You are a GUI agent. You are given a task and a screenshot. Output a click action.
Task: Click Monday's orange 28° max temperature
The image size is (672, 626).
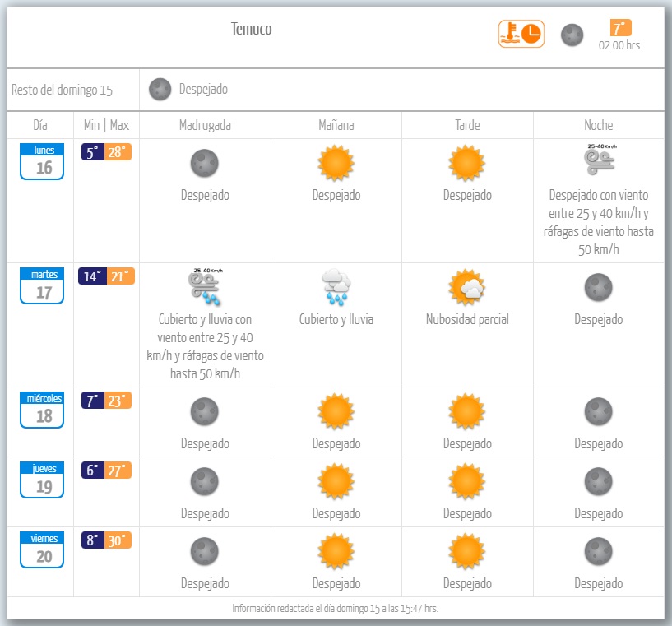click(x=119, y=152)
